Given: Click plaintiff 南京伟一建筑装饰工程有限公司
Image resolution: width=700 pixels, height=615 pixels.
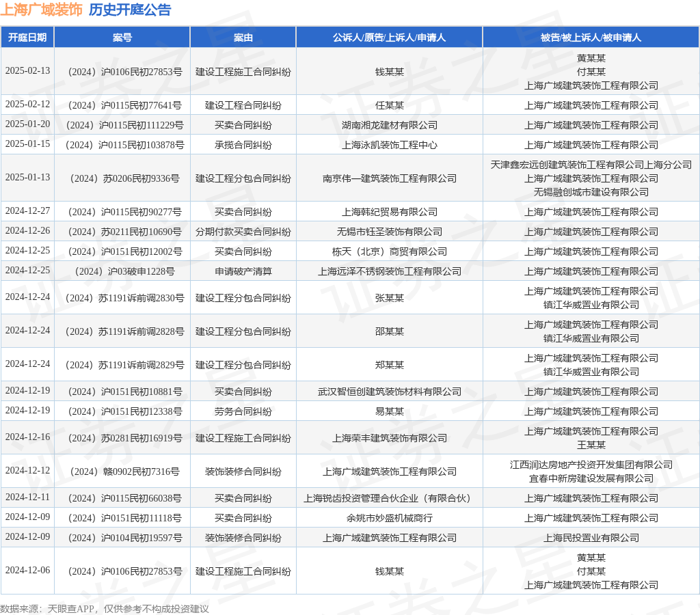Looking at the screenshot, I should (x=389, y=178).
